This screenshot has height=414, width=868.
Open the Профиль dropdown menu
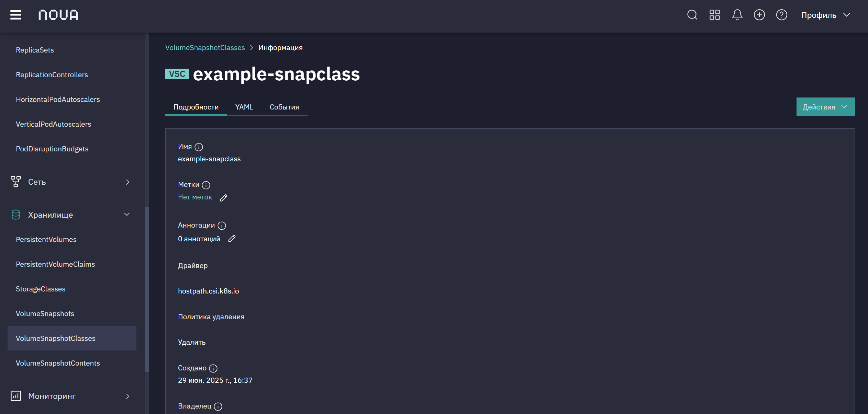(826, 15)
